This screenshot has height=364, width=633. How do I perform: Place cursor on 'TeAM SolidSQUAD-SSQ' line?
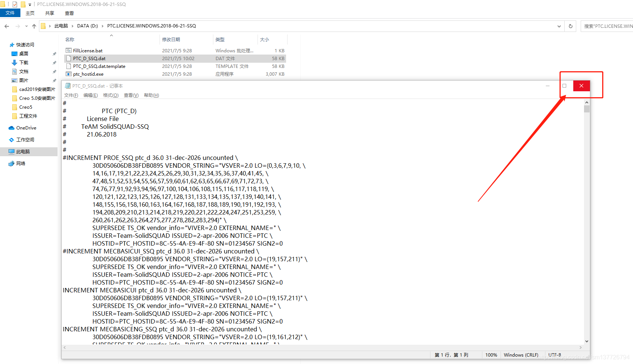click(115, 127)
